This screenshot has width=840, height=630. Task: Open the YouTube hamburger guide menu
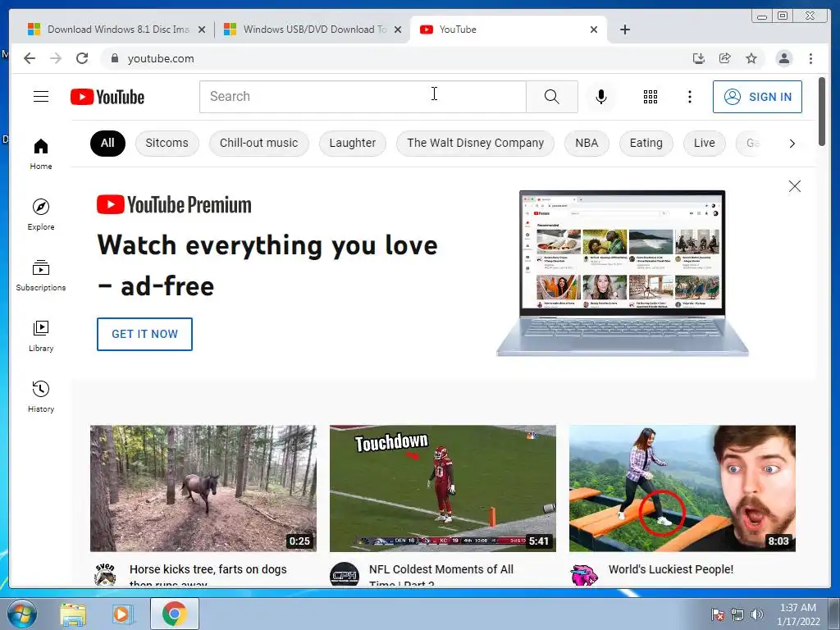click(x=41, y=97)
